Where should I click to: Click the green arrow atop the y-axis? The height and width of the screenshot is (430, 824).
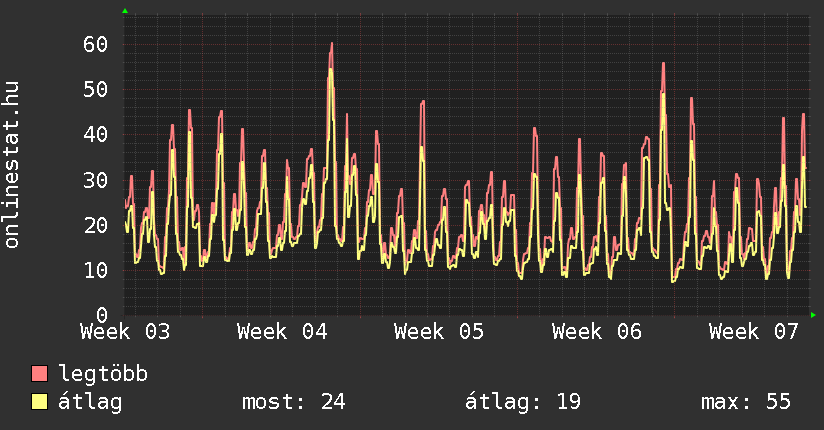click(x=124, y=11)
